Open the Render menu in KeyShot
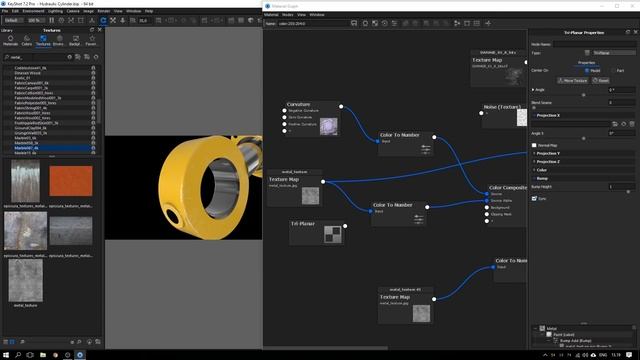This screenshot has height=360, width=640. coord(104,11)
